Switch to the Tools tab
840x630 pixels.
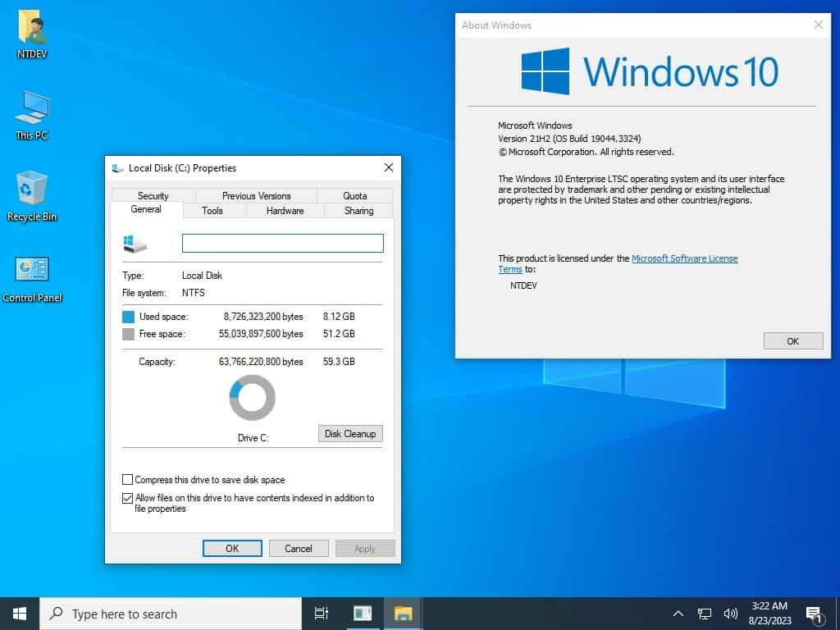pos(212,211)
